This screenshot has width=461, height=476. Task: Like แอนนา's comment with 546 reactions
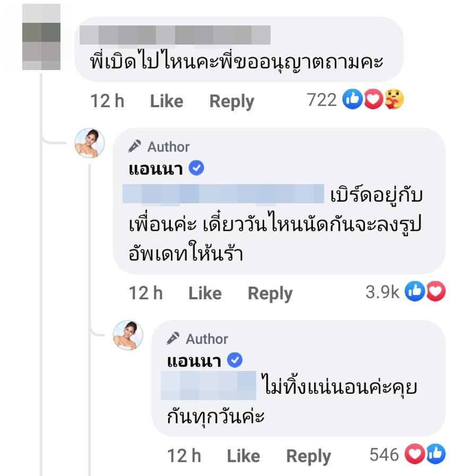(x=243, y=456)
